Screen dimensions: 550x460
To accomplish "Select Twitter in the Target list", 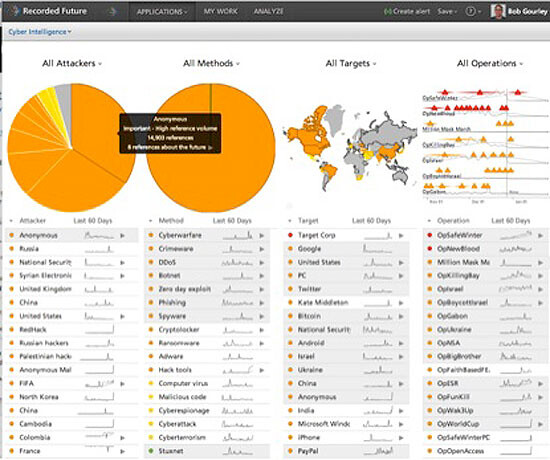I will click(x=309, y=289).
